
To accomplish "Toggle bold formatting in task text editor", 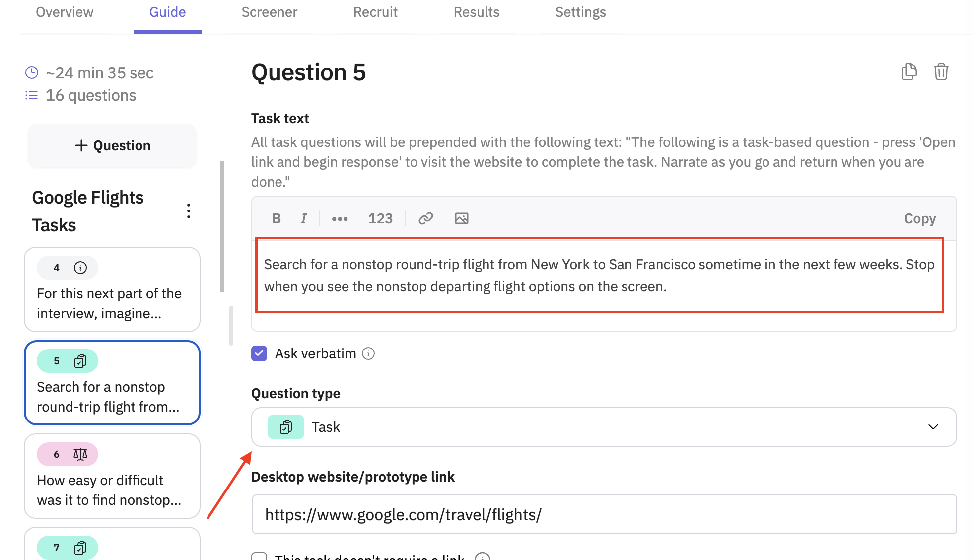I will 277,218.
